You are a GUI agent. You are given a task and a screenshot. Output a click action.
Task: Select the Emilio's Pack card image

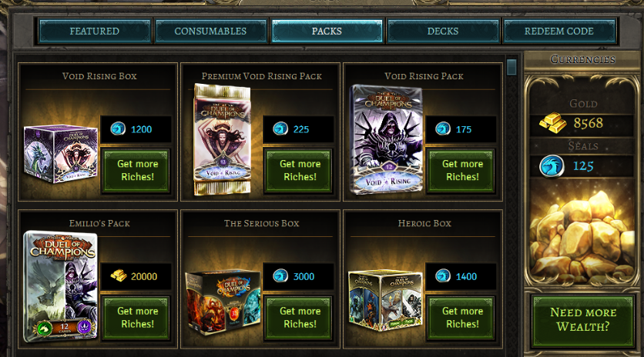click(x=60, y=286)
